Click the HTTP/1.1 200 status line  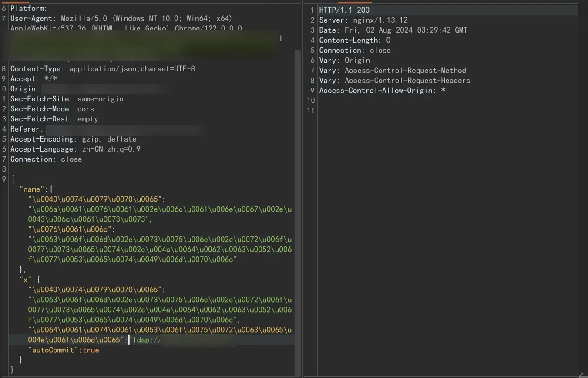[x=344, y=10]
